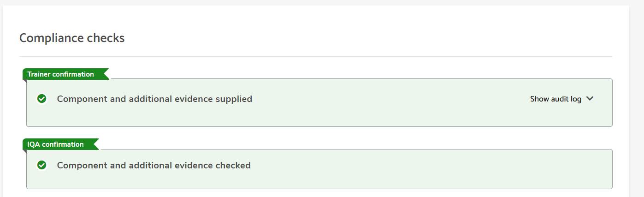Click the green checkmark beside evidence supplied
This screenshot has width=644, height=197.
(x=42, y=99)
